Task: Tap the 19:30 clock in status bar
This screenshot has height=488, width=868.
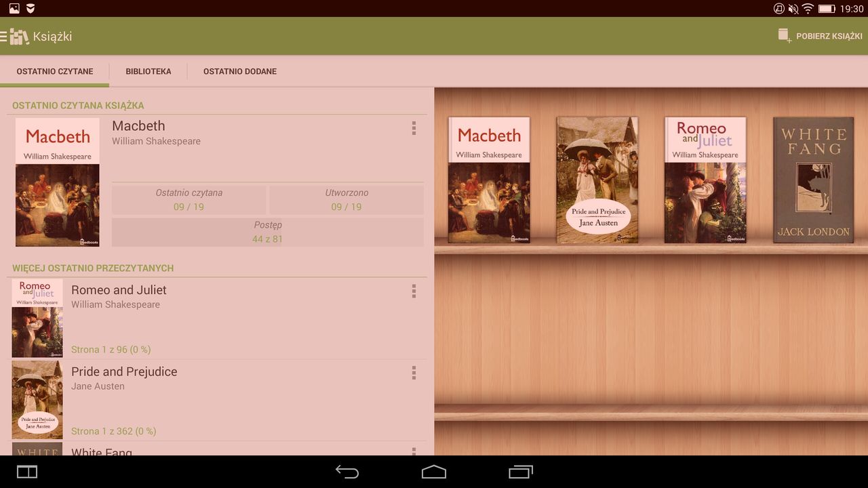Action: pos(852,9)
